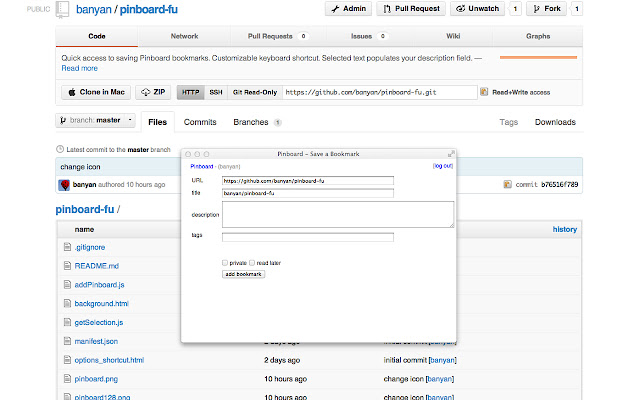Click the pinboard-fu breadcrumb link
The image size is (640, 400).
click(x=85, y=209)
